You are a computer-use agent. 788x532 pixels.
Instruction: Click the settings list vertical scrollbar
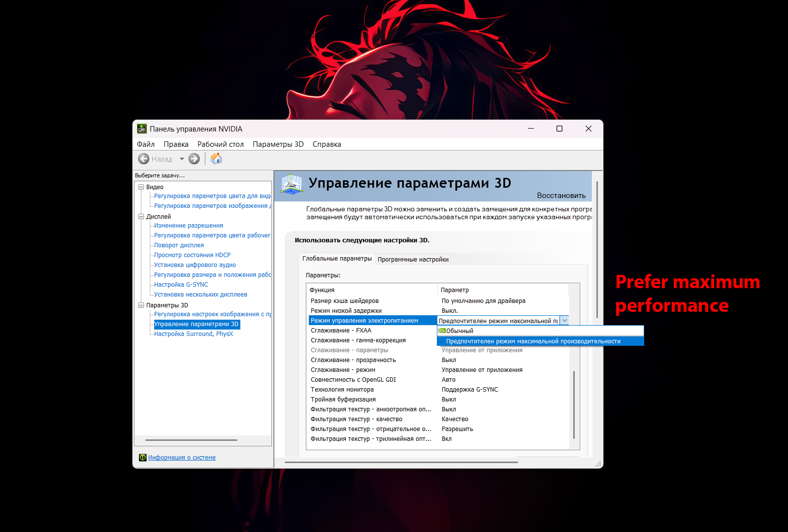click(x=574, y=404)
